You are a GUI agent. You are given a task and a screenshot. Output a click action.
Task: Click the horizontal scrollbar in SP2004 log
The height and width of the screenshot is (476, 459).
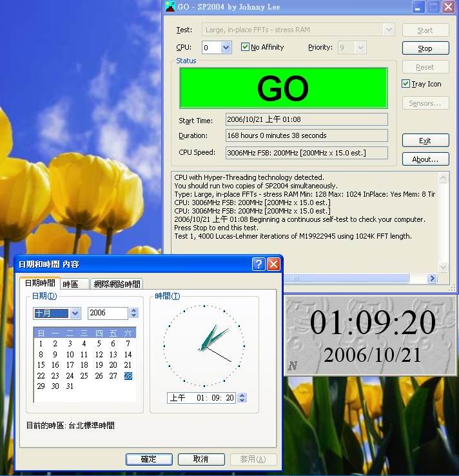tap(346, 278)
